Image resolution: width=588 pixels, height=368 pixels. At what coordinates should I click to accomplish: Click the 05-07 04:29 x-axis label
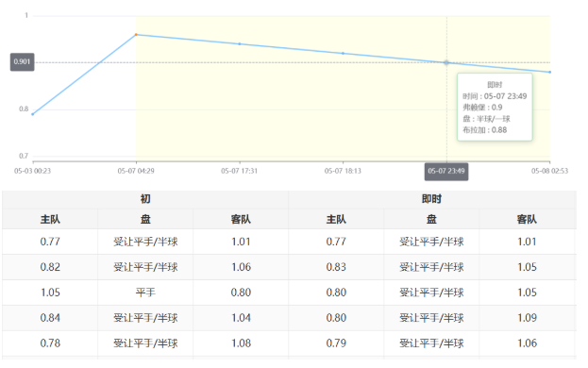136,171
